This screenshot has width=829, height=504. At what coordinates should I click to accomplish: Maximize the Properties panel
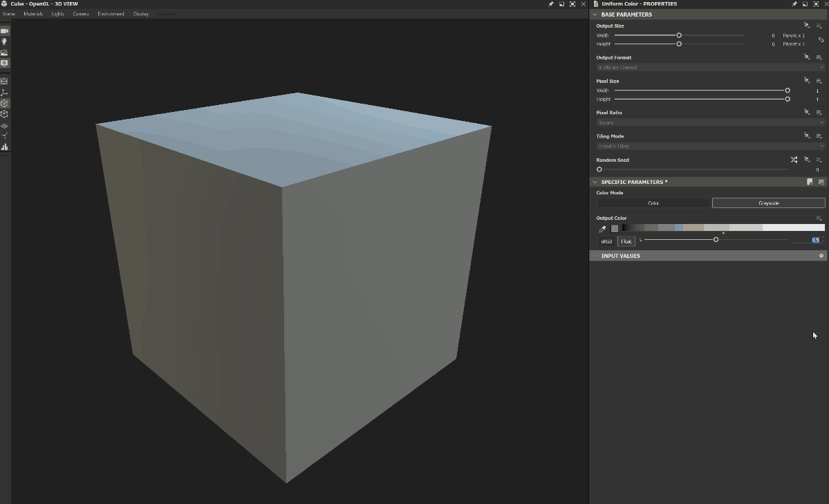point(815,3)
